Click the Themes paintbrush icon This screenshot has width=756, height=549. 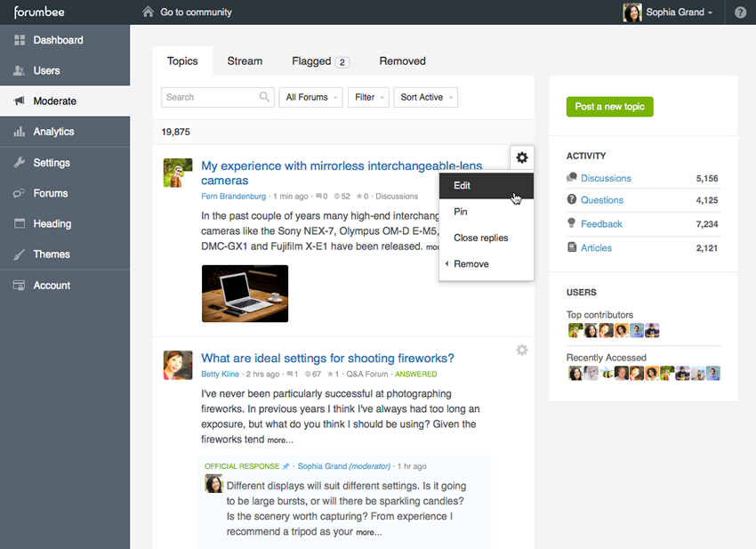point(19,254)
